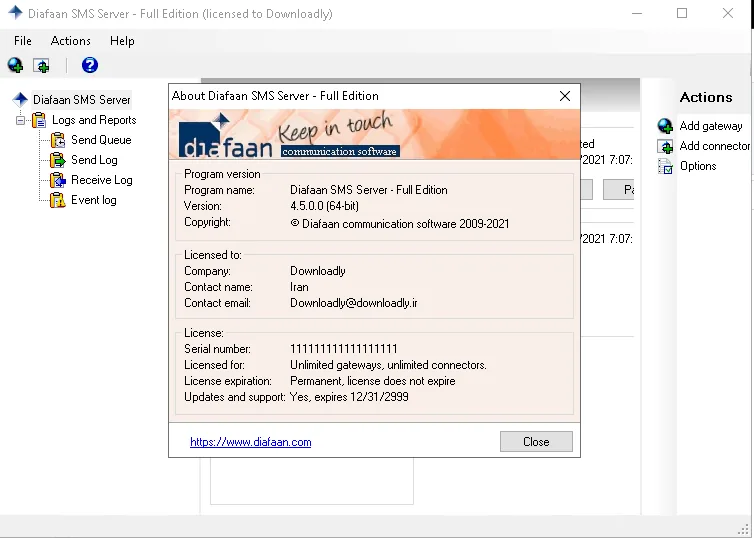
Task: Open the https://www.diafaan.com link
Action: point(251,442)
